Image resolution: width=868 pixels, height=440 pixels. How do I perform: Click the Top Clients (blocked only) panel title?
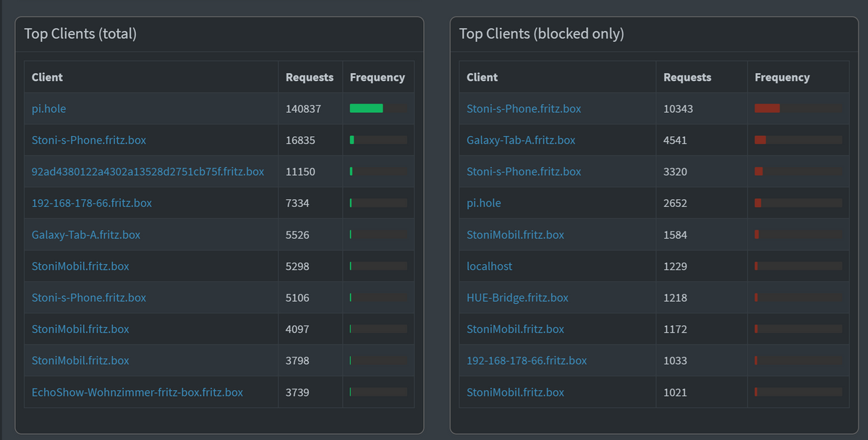[542, 34]
